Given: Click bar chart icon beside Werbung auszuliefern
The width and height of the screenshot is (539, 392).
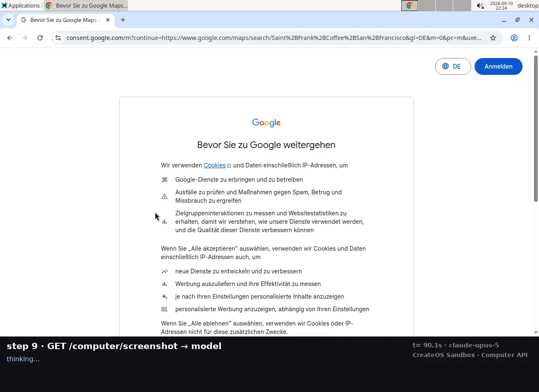Looking at the screenshot, I should 165,284.
